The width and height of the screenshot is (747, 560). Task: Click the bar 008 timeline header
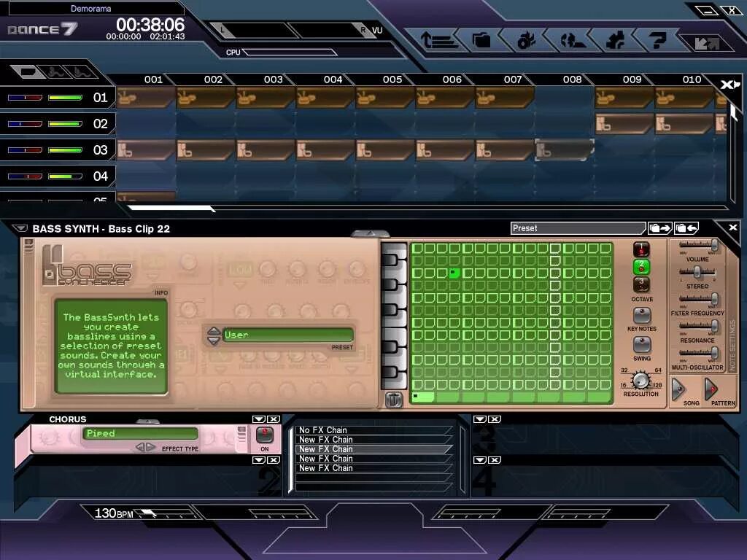pyautogui.click(x=572, y=79)
